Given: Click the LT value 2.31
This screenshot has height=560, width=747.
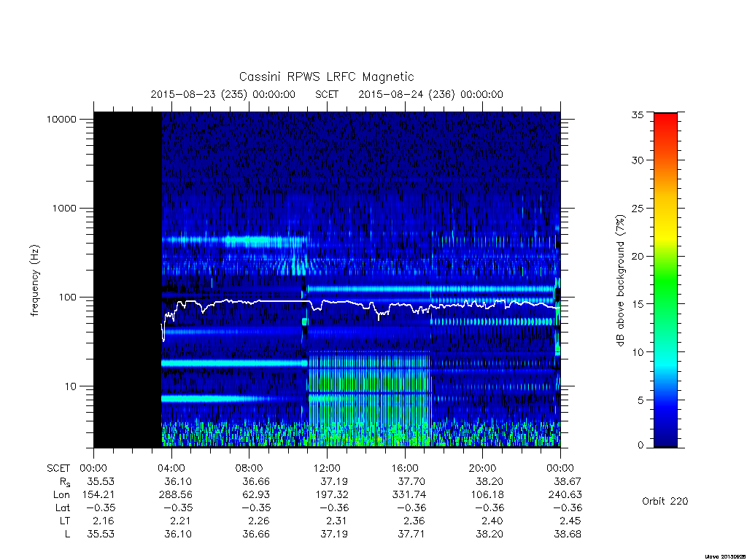Looking at the screenshot, I should click(x=337, y=521).
